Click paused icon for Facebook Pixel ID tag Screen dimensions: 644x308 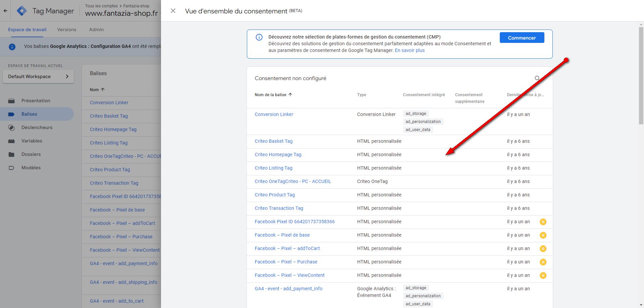543,222
